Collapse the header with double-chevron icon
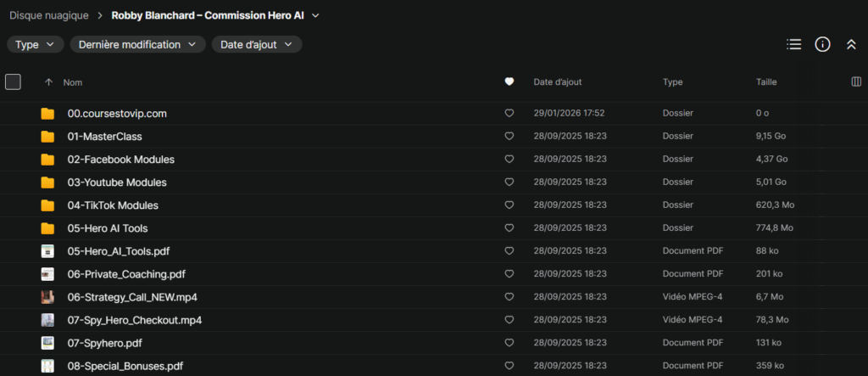Screen dimensions: 868x376 click(x=851, y=44)
